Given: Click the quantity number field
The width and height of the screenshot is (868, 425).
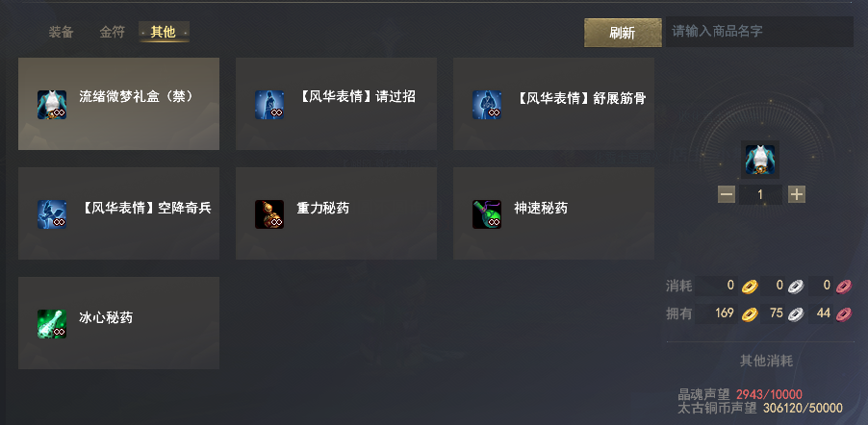Looking at the screenshot, I should (760, 194).
